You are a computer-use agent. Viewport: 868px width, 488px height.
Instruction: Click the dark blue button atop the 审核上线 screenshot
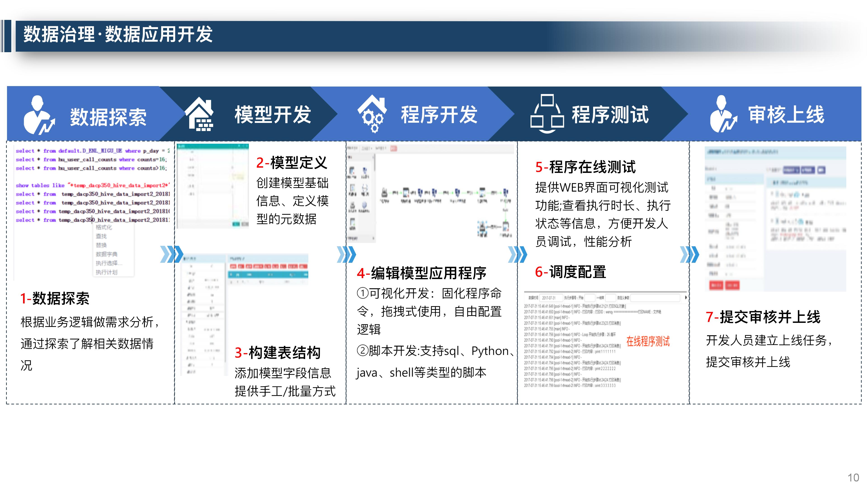point(792,170)
